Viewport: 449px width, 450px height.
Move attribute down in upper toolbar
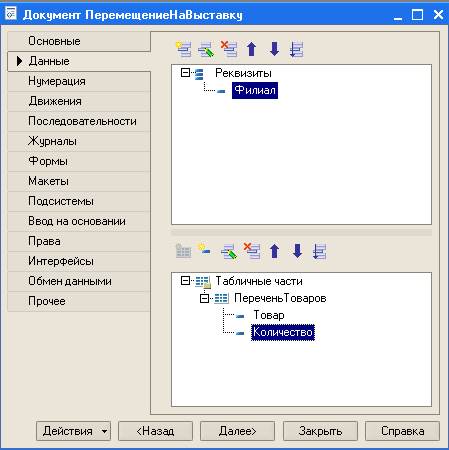pos(274,49)
